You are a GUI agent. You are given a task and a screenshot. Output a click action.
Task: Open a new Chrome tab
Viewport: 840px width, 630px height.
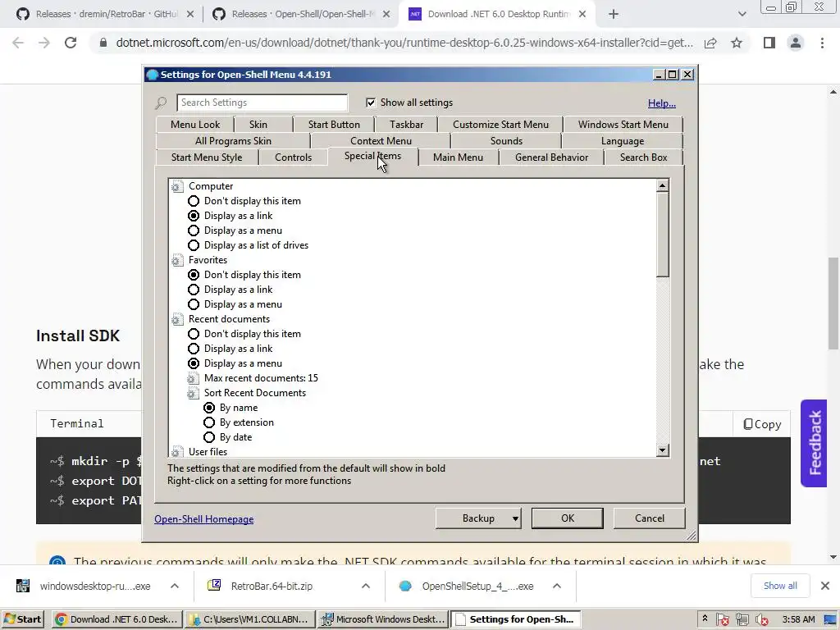[614, 14]
